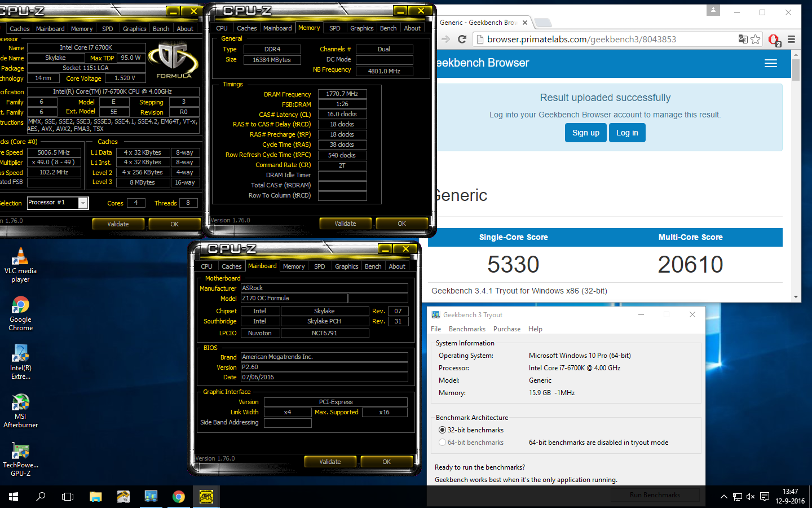Open the red stop-hand extension icon

tap(774, 40)
